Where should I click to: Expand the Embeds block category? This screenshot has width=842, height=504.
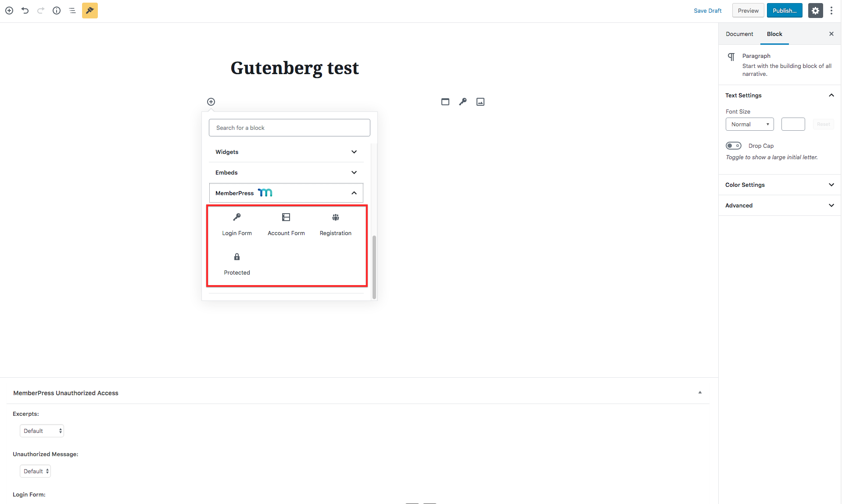pyautogui.click(x=286, y=172)
